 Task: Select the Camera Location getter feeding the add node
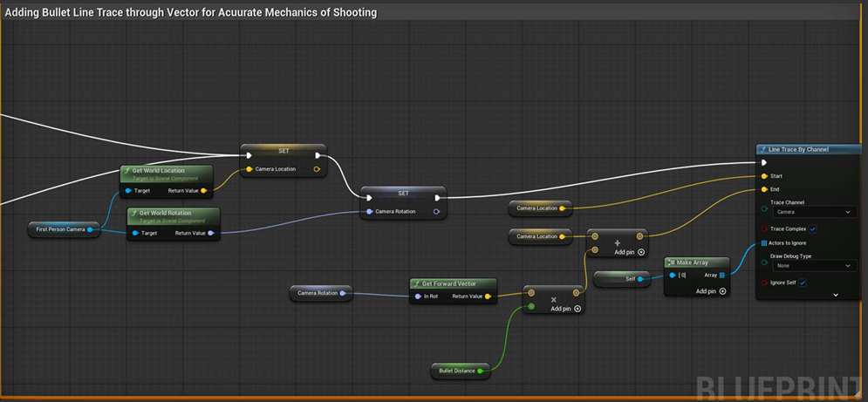[540, 236]
